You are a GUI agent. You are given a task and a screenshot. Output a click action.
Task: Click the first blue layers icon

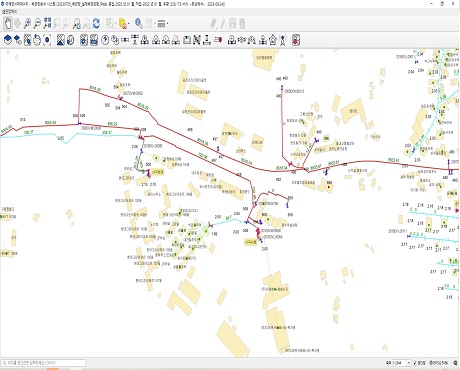[x=8, y=40]
